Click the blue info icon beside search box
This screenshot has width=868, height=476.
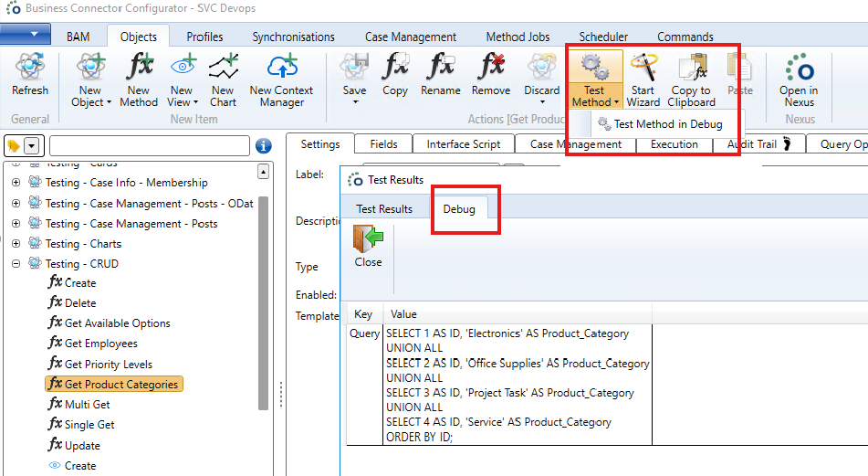click(x=264, y=146)
